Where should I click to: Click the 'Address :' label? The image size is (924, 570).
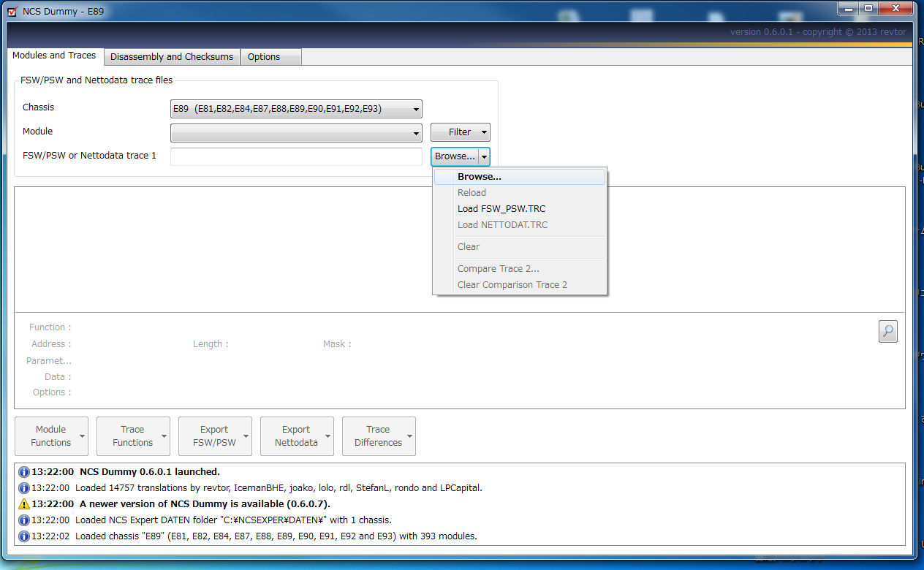pos(51,344)
